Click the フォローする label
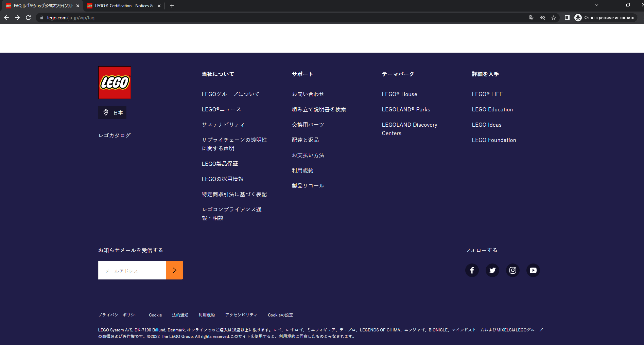 coord(481,250)
